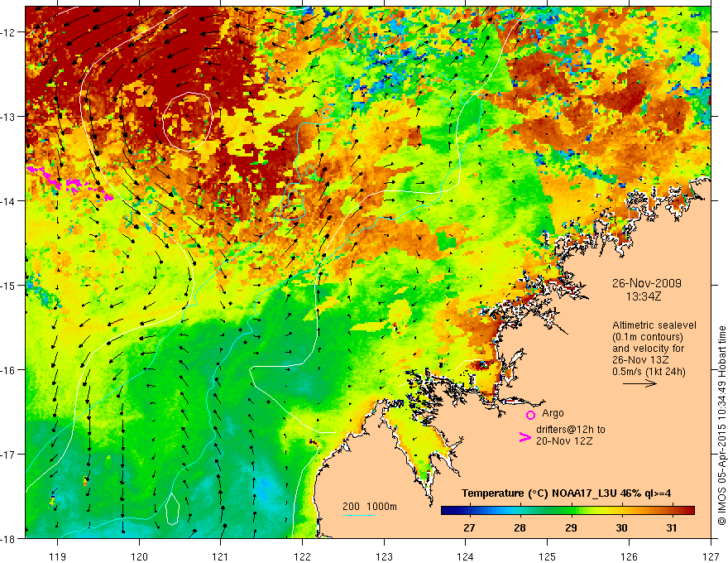Click the cyan 200 1000m isobath legend line

[358, 515]
